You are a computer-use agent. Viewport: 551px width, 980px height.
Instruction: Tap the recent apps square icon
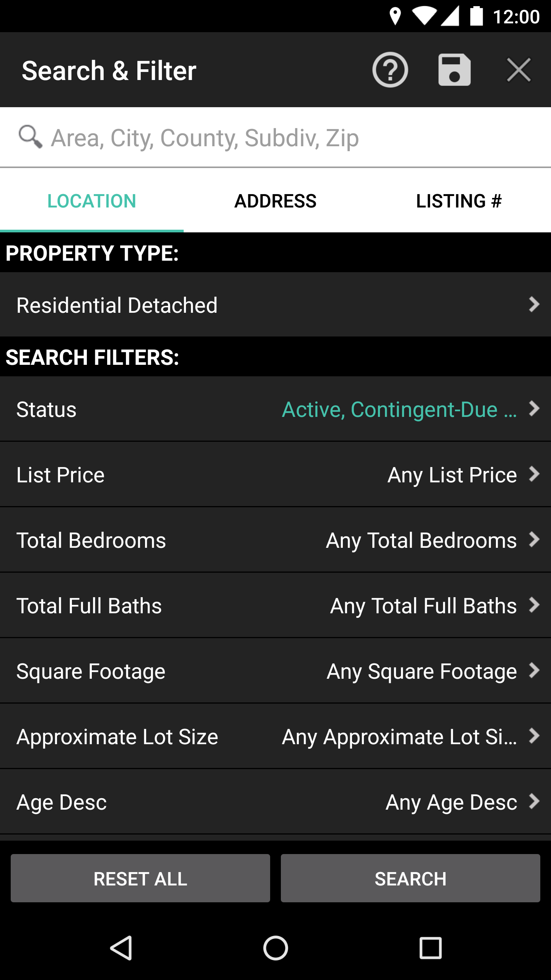tap(430, 948)
